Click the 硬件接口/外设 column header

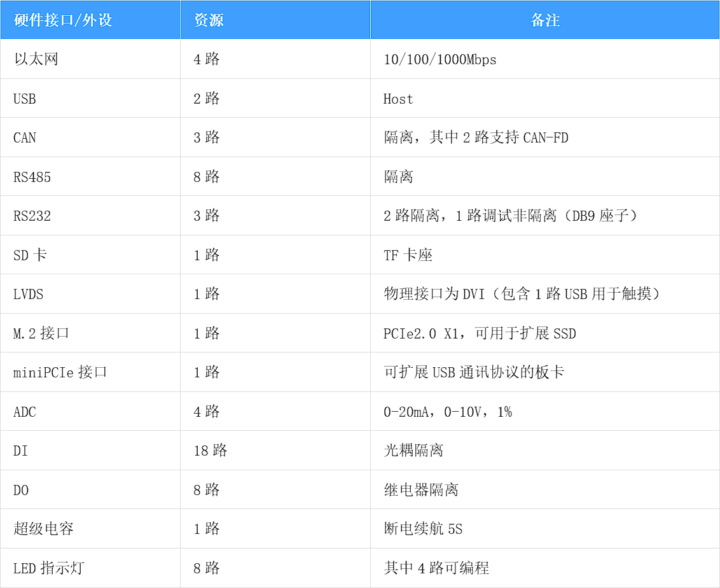pos(63,20)
